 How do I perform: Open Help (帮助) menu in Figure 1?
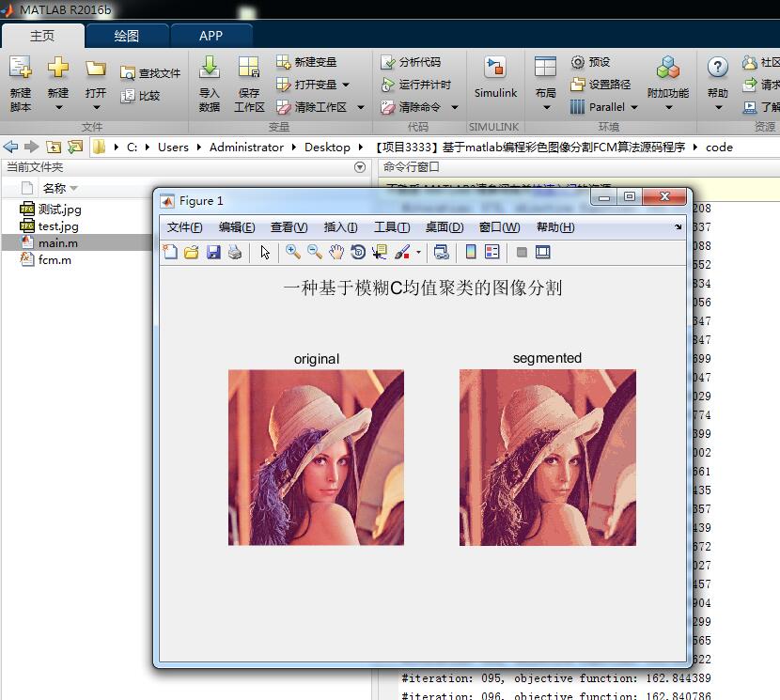[555, 227]
